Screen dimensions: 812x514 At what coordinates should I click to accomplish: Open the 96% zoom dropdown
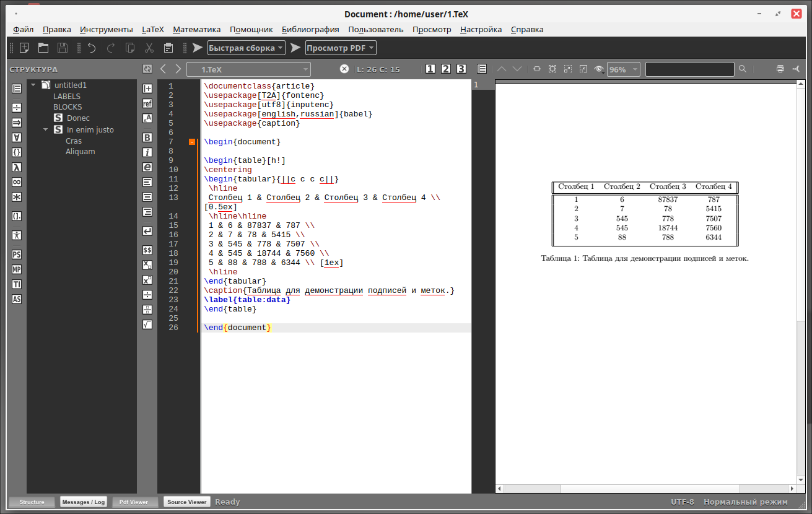[x=623, y=69]
